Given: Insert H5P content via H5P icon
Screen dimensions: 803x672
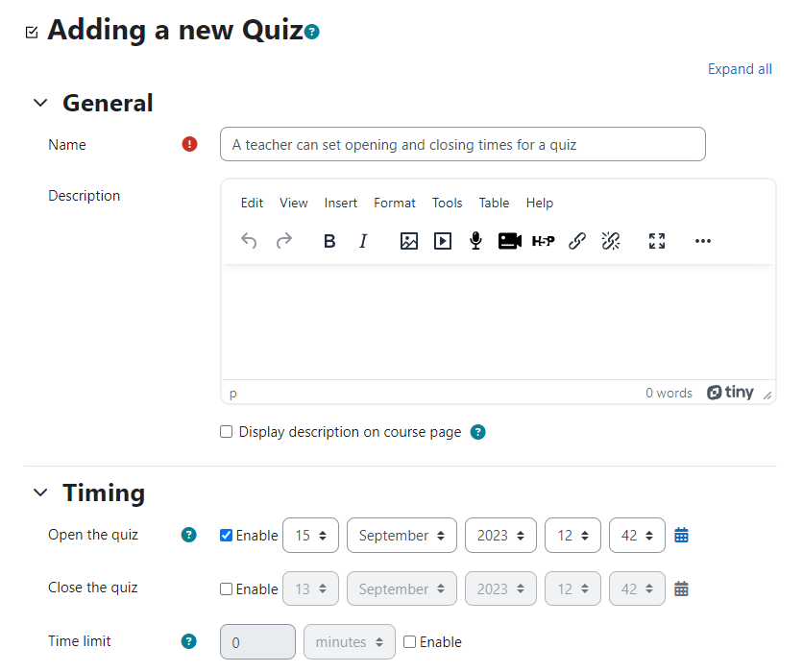Looking at the screenshot, I should [x=544, y=241].
